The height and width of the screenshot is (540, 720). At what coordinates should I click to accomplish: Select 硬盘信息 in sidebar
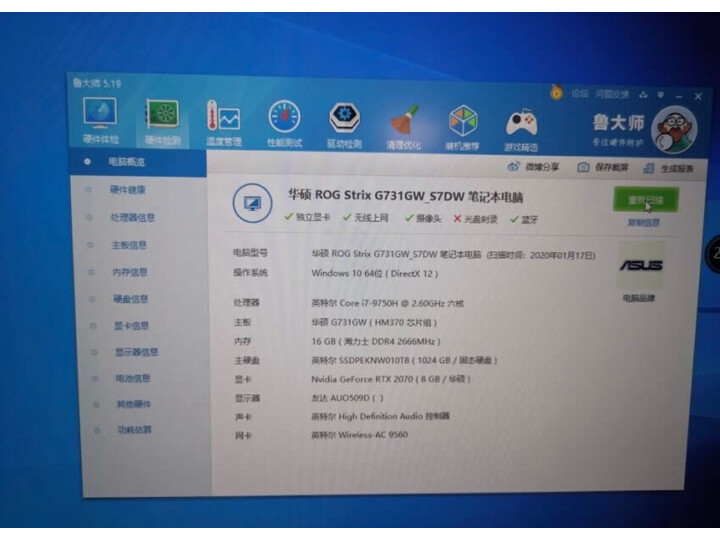(131, 299)
